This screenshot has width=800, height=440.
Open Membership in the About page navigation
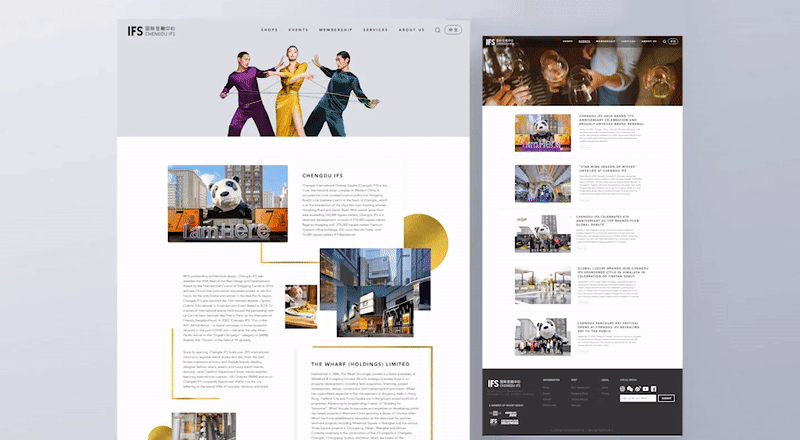[336, 30]
